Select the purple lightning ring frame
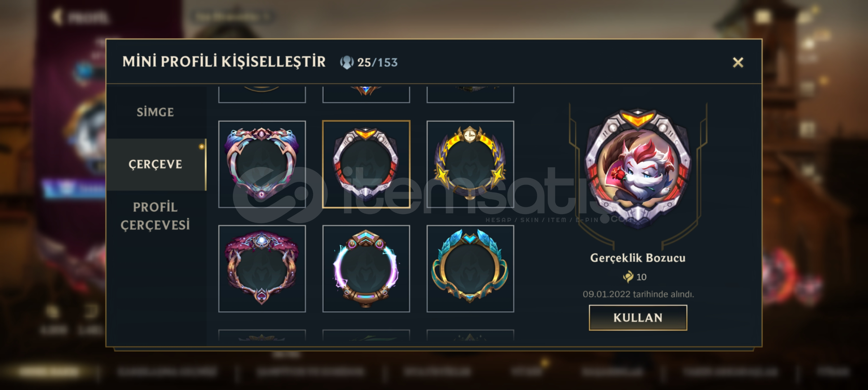The height and width of the screenshot is (390, 868). click(366, 269)
